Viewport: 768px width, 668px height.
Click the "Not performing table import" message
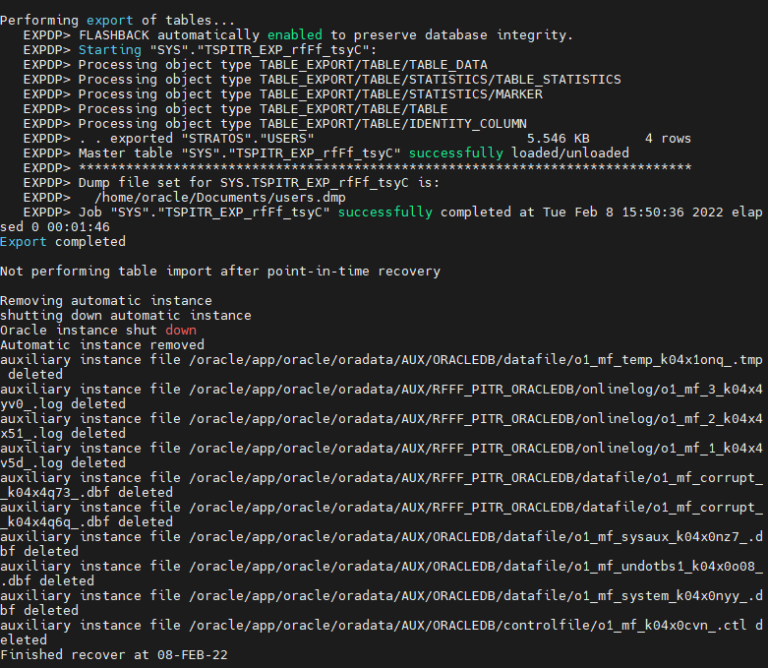tap(220, 271)
